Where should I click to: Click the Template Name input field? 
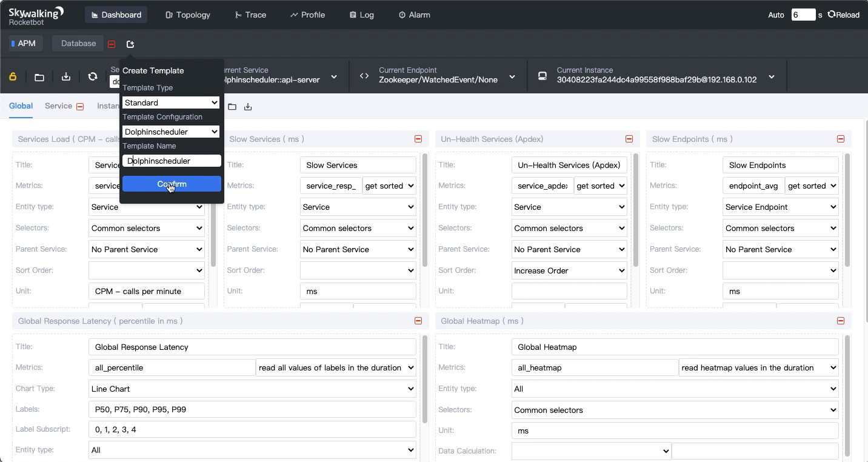(x=172, y=161)
